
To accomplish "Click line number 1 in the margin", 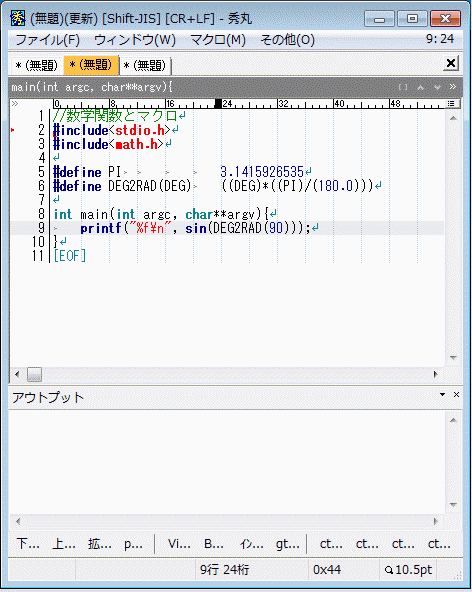I will (42, 116).
